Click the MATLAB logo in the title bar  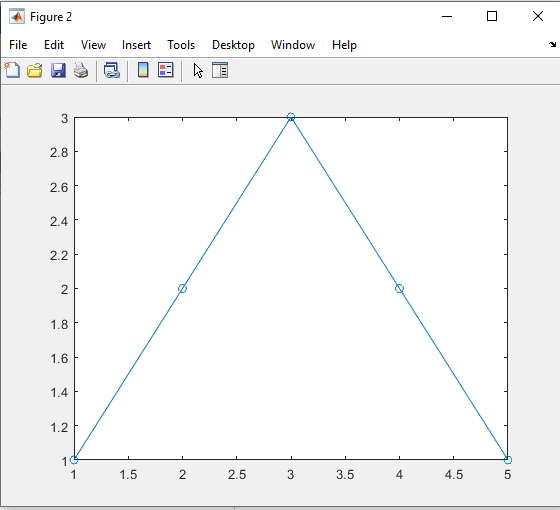[17, 16]
